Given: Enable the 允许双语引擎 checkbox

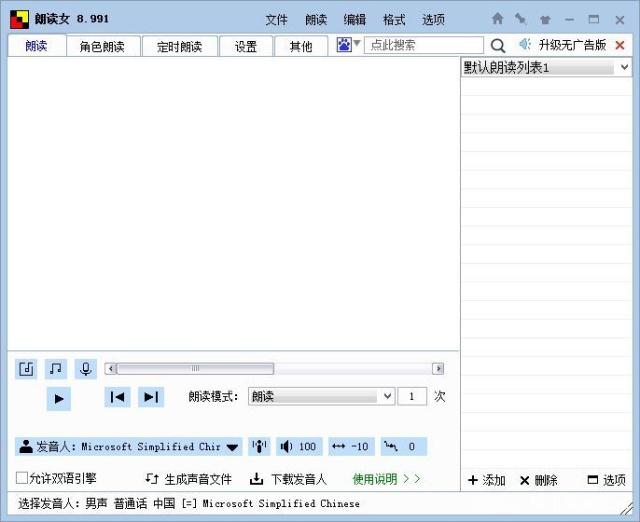Looking at the screenshot, I should [22, 478].
